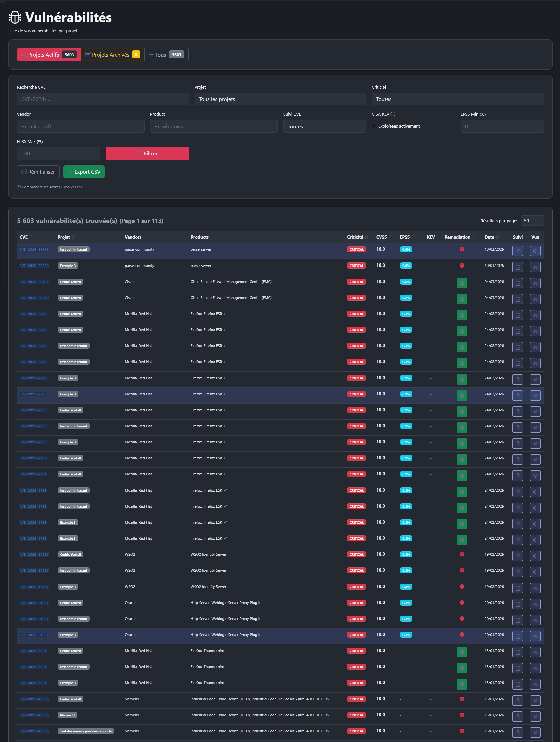This screenshot has height=742, width=560.
Task: Enable the Exploitées activement checkbox
Action: [374, 126]
